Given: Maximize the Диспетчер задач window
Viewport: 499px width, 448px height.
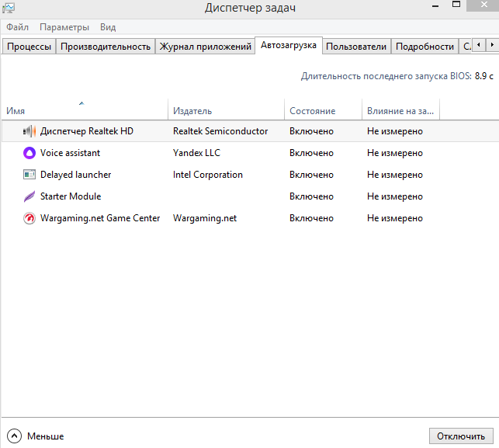Looking at the screenshot, I should (x=456, y=5).
